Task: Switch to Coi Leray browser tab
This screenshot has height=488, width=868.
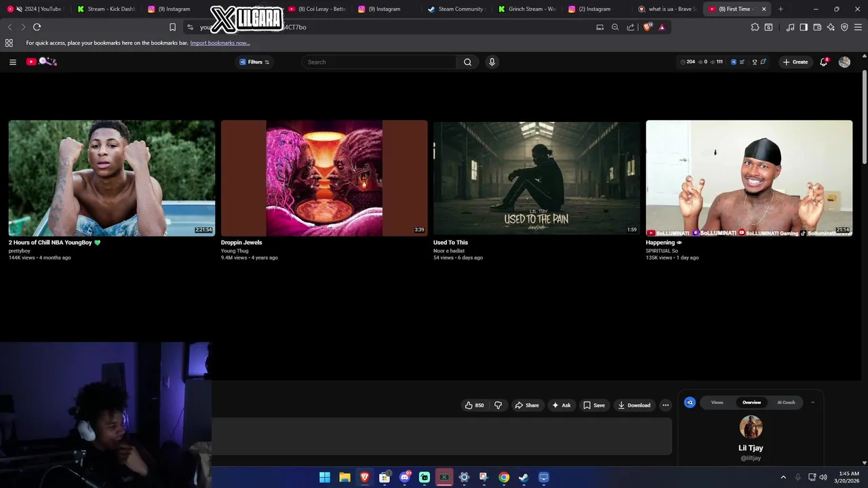Action: click(317, 9)
